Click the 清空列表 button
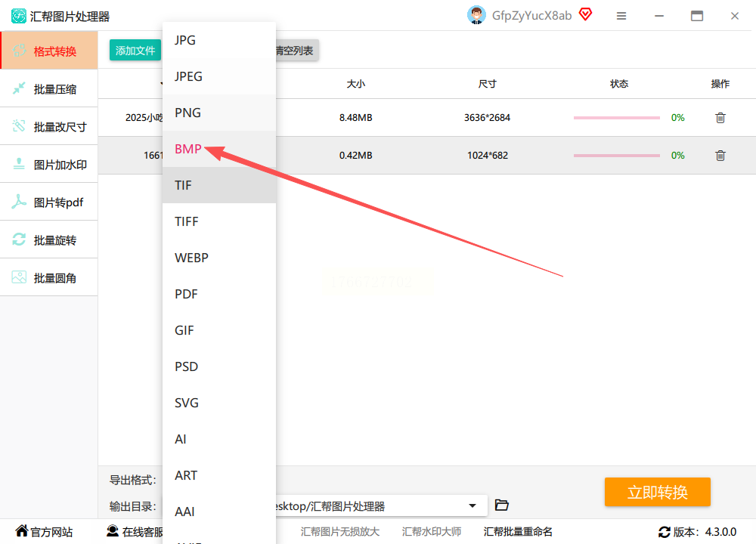The image size is (756, 544). 296,50
